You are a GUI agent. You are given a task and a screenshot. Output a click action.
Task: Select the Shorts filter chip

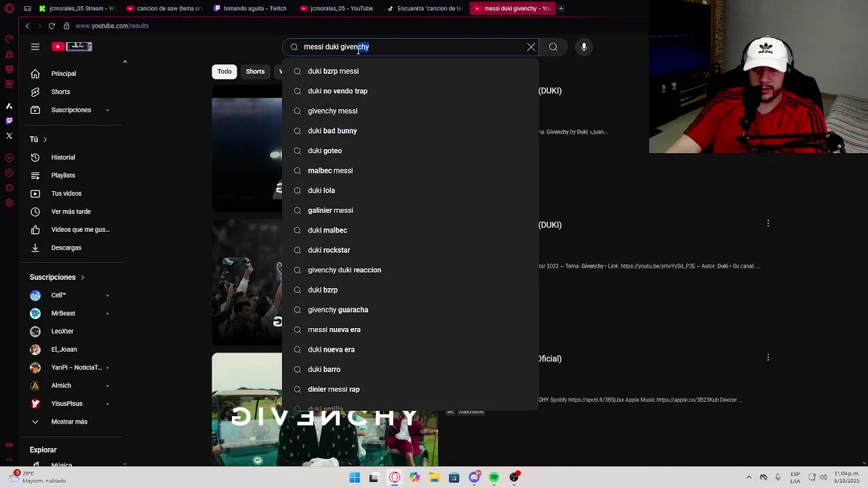tap(255, 71)
